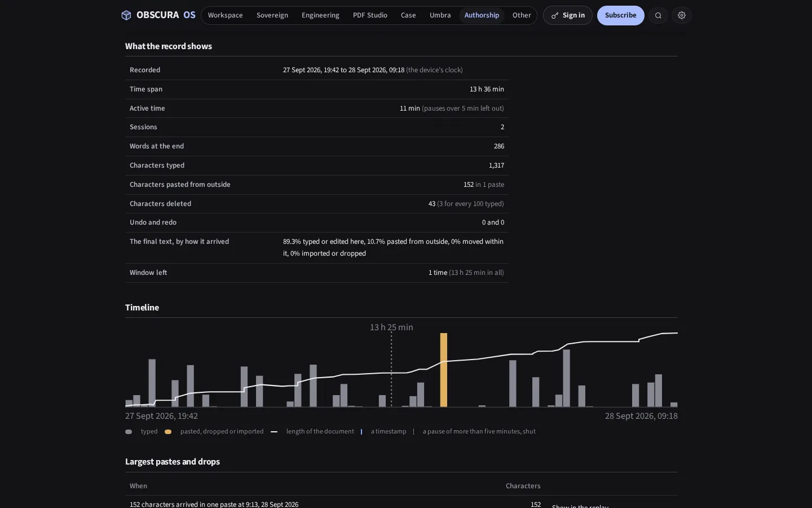Click the orange 'pasted, dropped or imported' legend swatch

pos(168,432)
